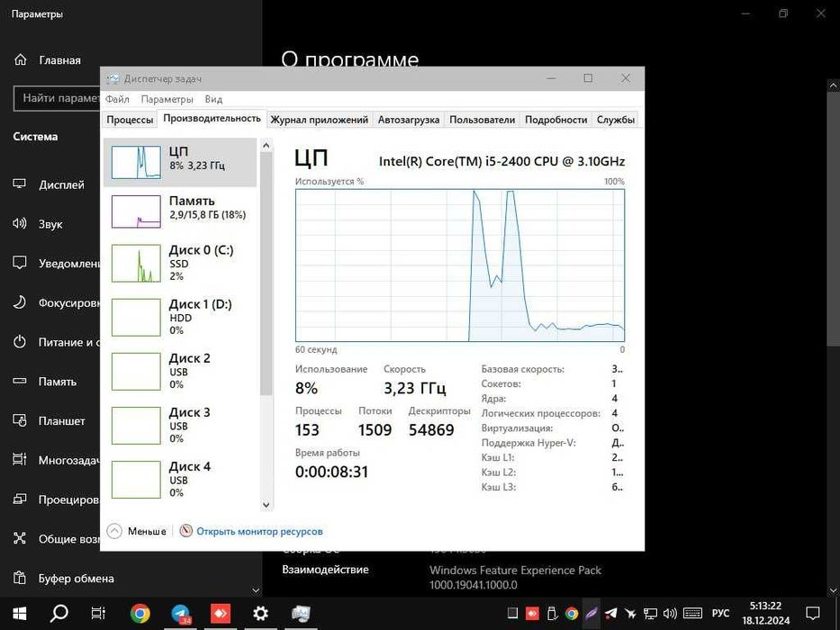Open AnyDesk from the taskbar
This screenshot has width=840, height=630.
pos(221,614)
